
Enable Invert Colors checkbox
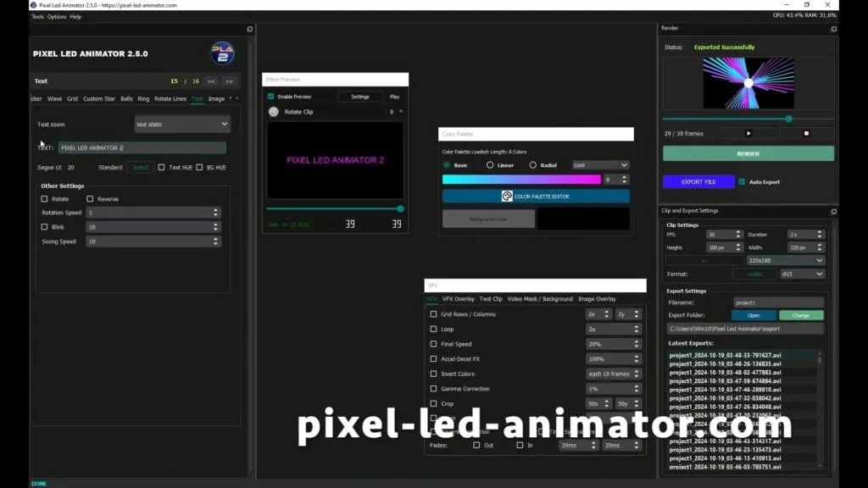pyautogui.click(x=433, y=374)
